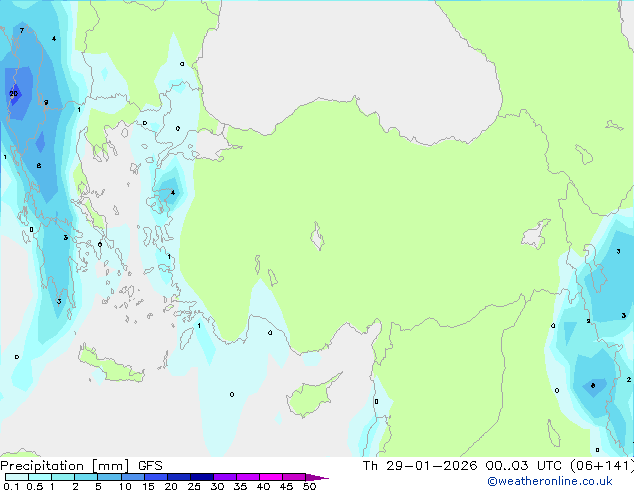The image size is (634, 490).
Task: Click the '9' precipitation value on the map
Action: click(46, 102)
